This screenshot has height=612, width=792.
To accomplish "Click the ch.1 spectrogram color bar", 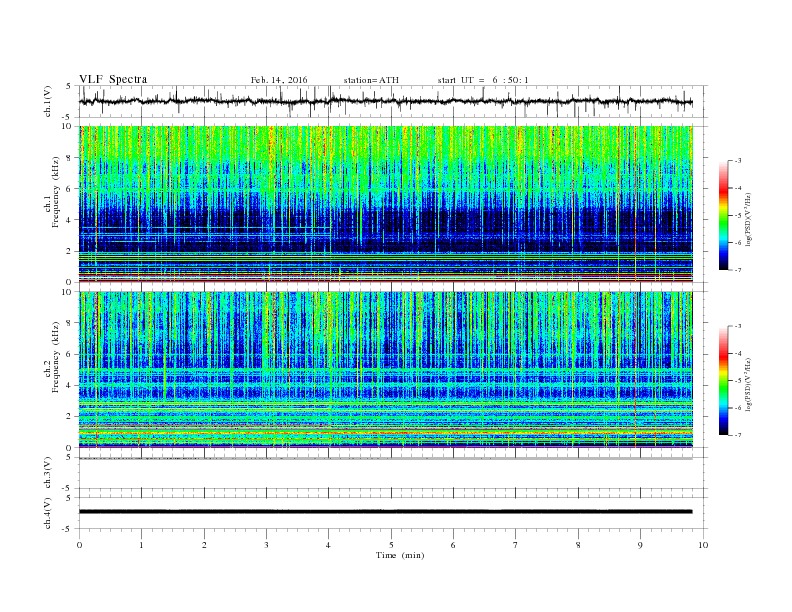I will coord(723,215).
